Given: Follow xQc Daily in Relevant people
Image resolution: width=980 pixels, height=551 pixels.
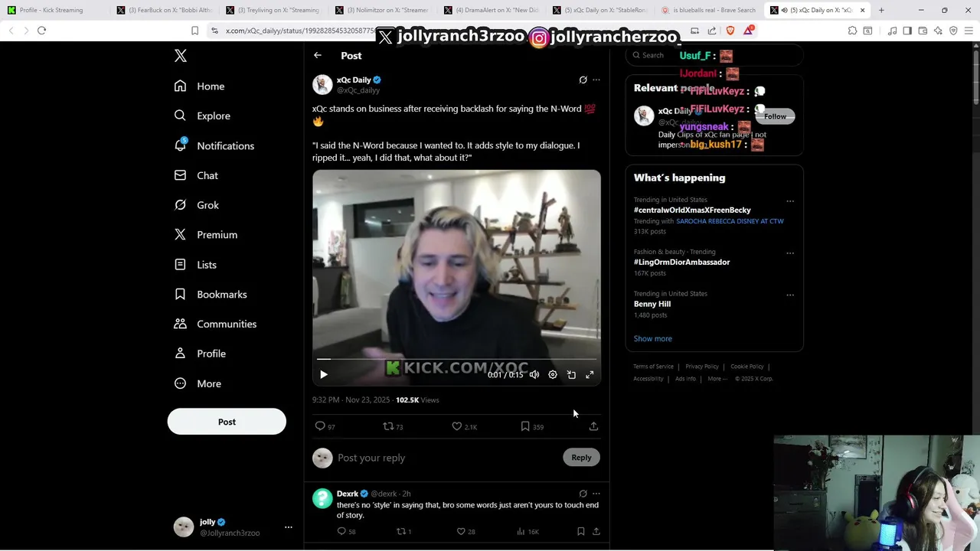Looking at the screenshot, I should click(775, 116).
